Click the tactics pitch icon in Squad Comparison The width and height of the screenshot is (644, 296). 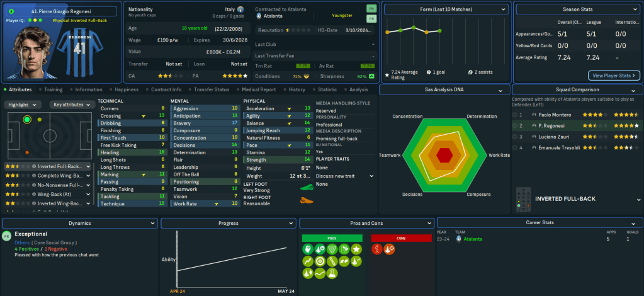[x=524, y=199]
